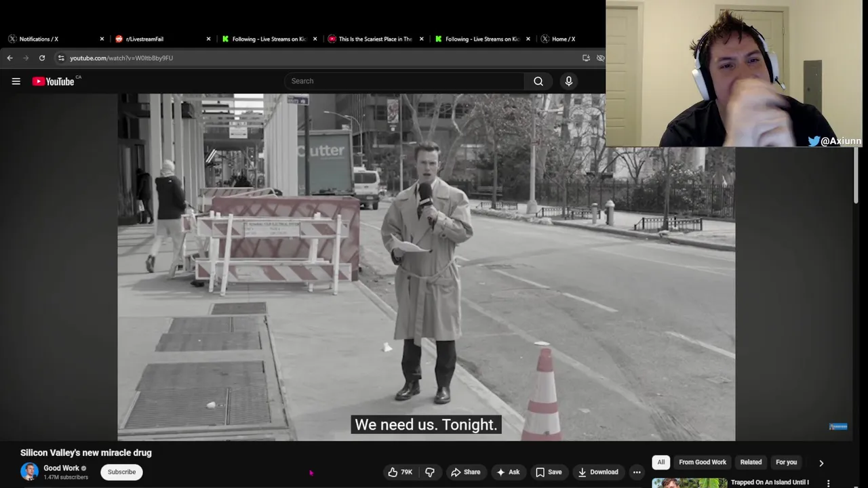Click the install app icon in address bar
Image resolution: width=868 pixels, height=488 pixels.
586,58
